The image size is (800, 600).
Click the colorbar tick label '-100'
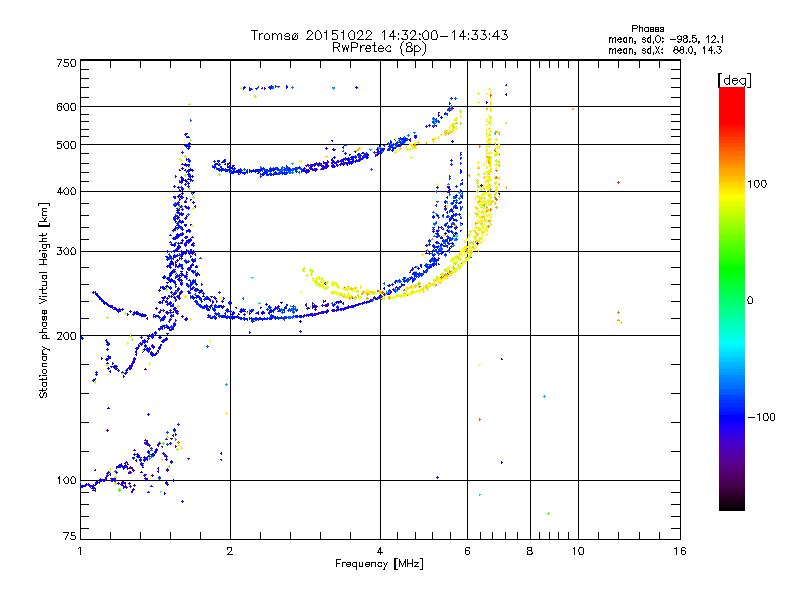762,417
